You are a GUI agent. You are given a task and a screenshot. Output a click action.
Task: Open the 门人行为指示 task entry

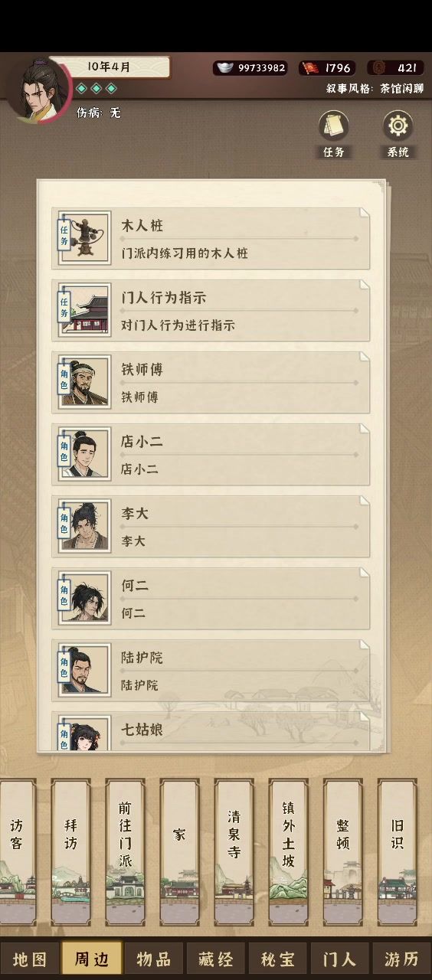point(211,310)
